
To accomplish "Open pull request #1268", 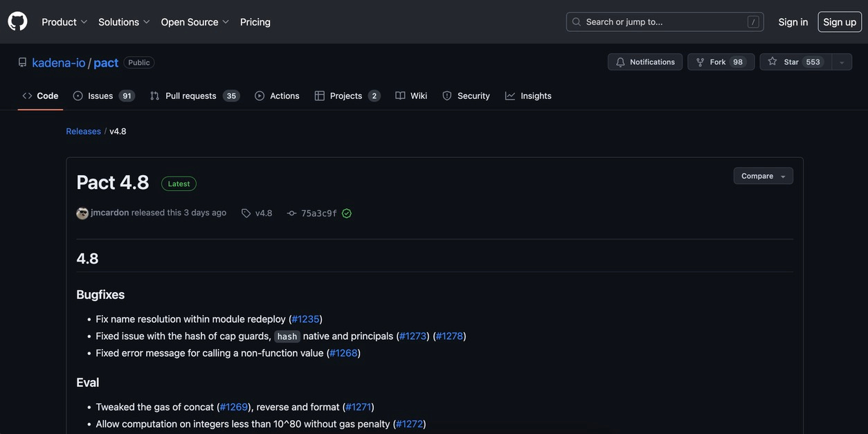I will click(344, 353).
